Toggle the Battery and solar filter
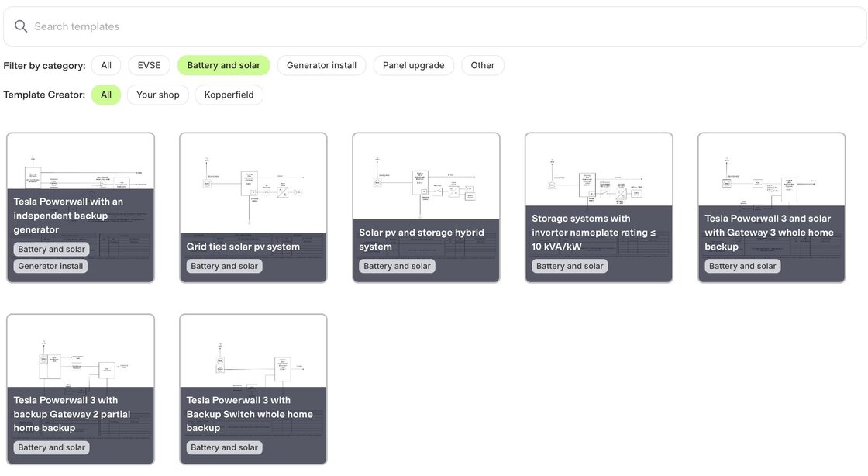Image resolution: width=868 pixels, height=476 pixels. 223,65
